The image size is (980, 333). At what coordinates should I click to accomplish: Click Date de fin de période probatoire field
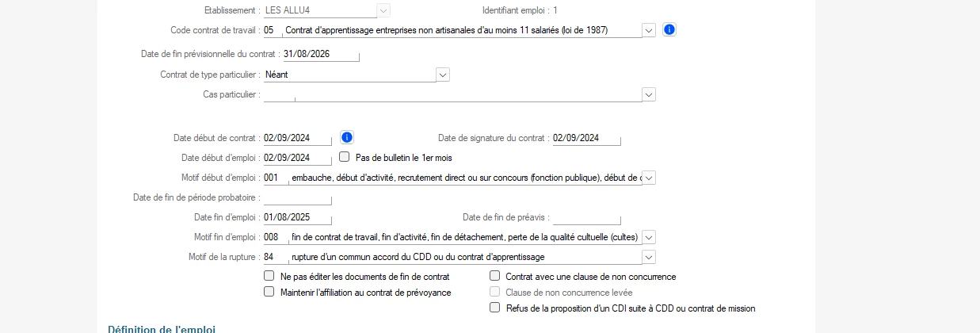pos(297,197)
